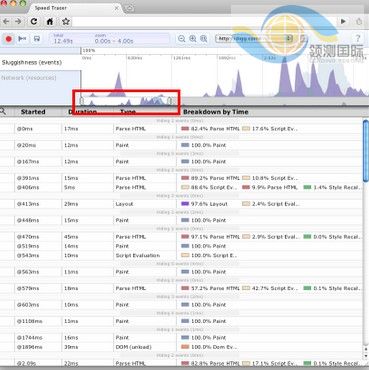Select the Paint event at @603ms

coord(182,305)
